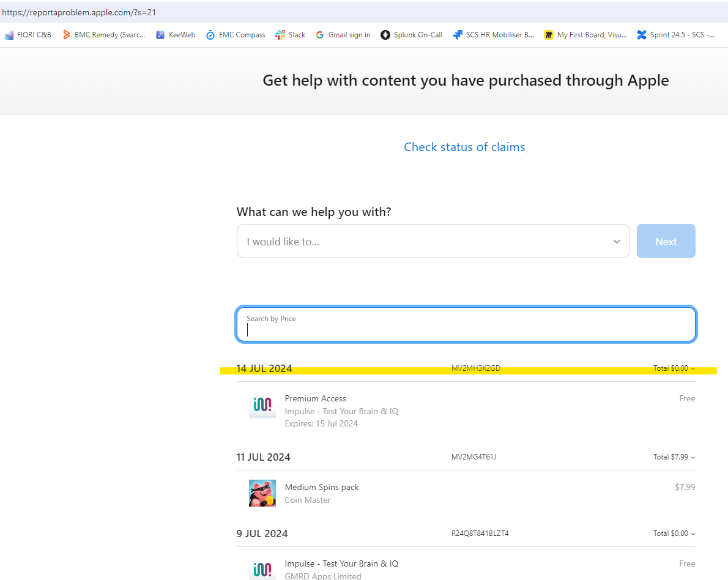Click the Impulse app icon under 9 JUL 2024
728x580 pixels.
262,570
